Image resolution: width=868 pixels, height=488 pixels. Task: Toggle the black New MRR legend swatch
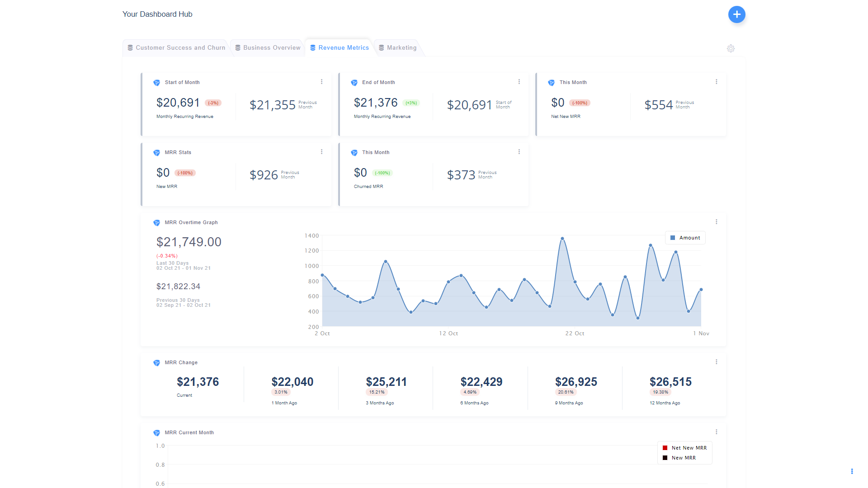(x=665, y=458)
